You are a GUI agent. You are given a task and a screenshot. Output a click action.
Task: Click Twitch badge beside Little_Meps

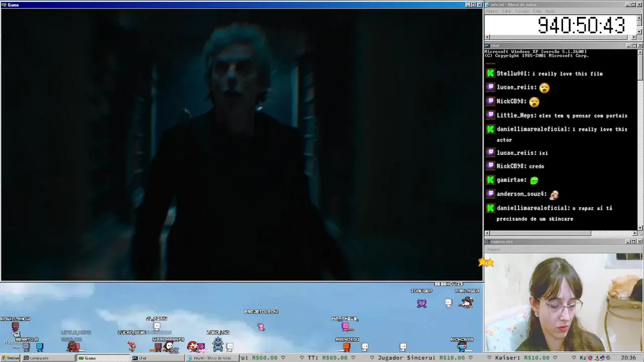click(491, 116)
